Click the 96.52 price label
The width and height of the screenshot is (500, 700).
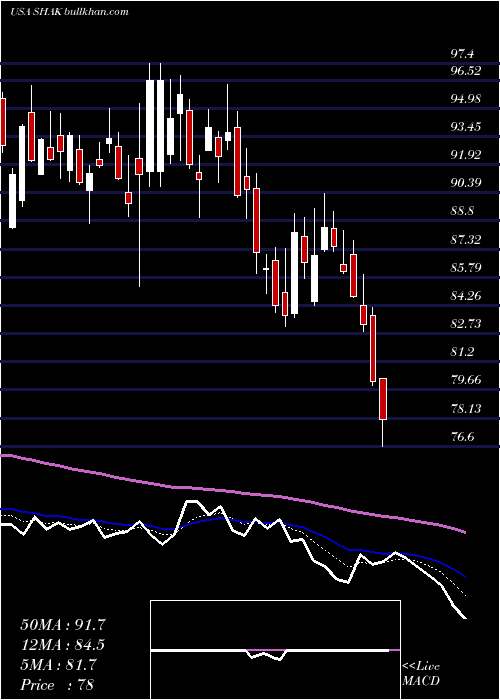coord(466,71)
